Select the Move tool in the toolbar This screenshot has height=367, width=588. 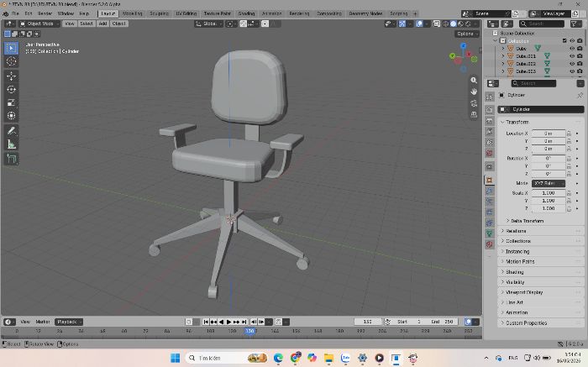pyautogui.click(x=11, y=76)
